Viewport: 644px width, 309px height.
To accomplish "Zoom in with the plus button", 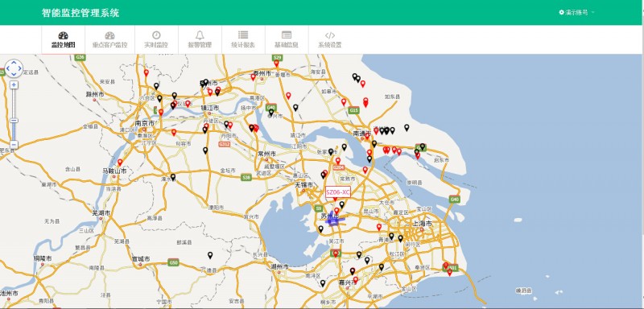I will (14, 85).
